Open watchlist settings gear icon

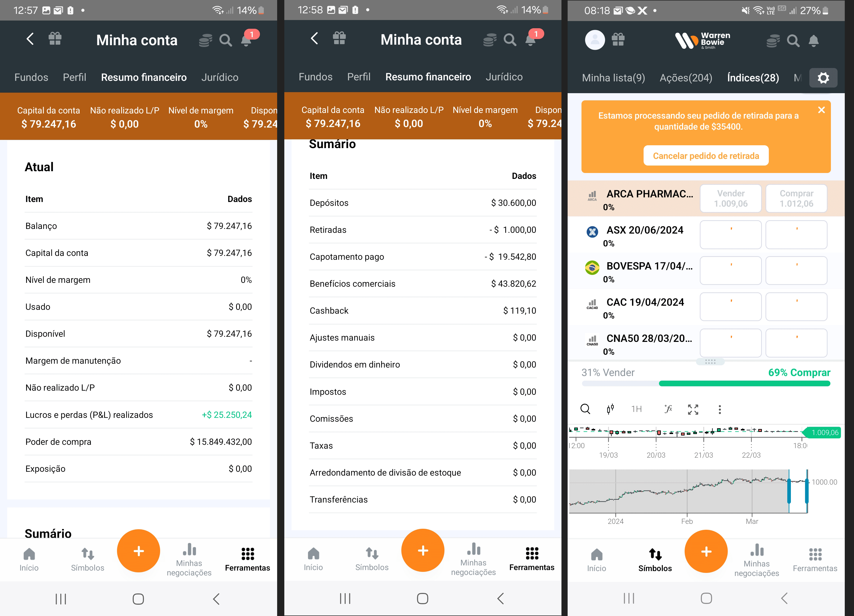pyautogui.click(x=823, y=78)
